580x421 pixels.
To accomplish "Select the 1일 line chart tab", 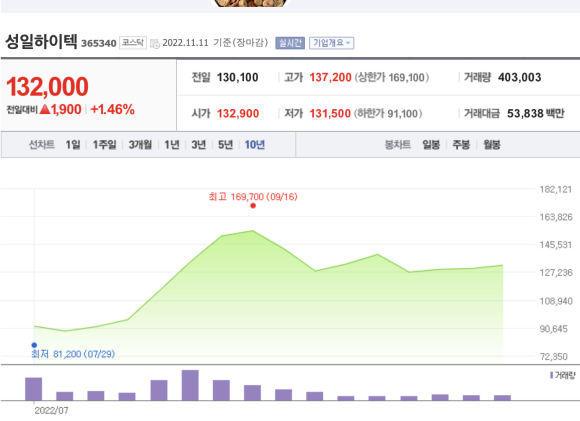I will pos(73,145).
